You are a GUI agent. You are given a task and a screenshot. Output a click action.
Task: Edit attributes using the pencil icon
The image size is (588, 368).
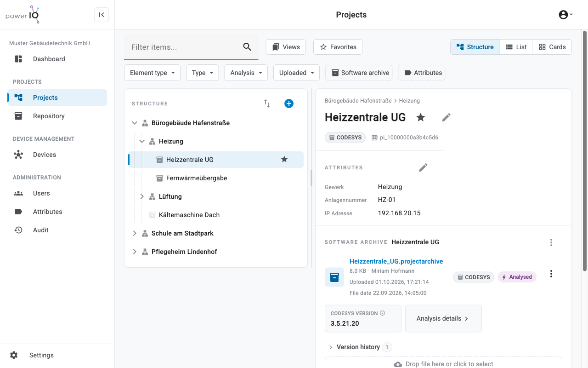pos(424,167)
